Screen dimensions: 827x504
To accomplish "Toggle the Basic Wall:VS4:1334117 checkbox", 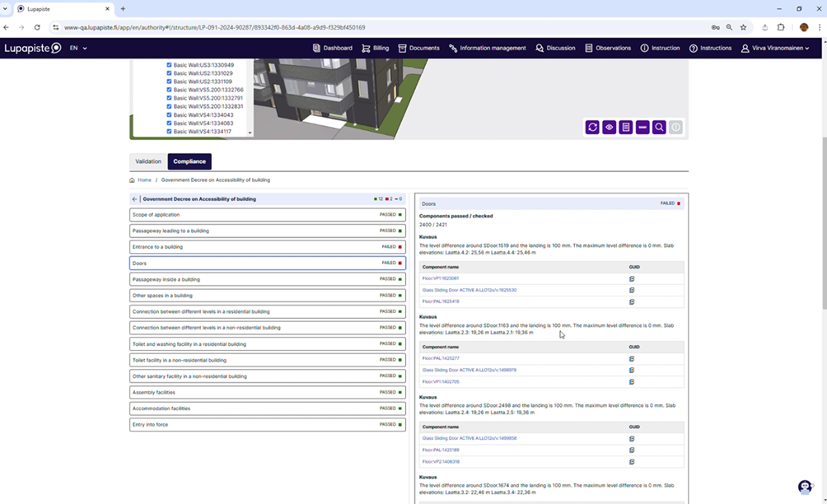I will pos(170,131).
